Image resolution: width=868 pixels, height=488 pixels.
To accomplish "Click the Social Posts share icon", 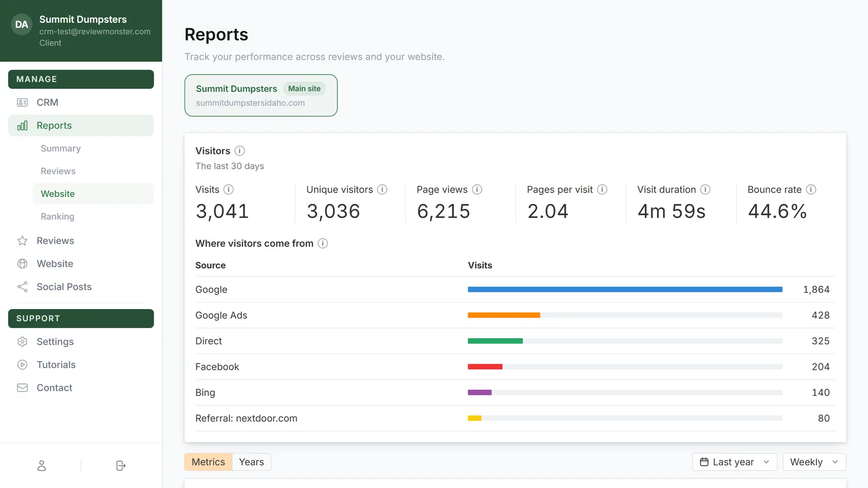I will point(22,287).
